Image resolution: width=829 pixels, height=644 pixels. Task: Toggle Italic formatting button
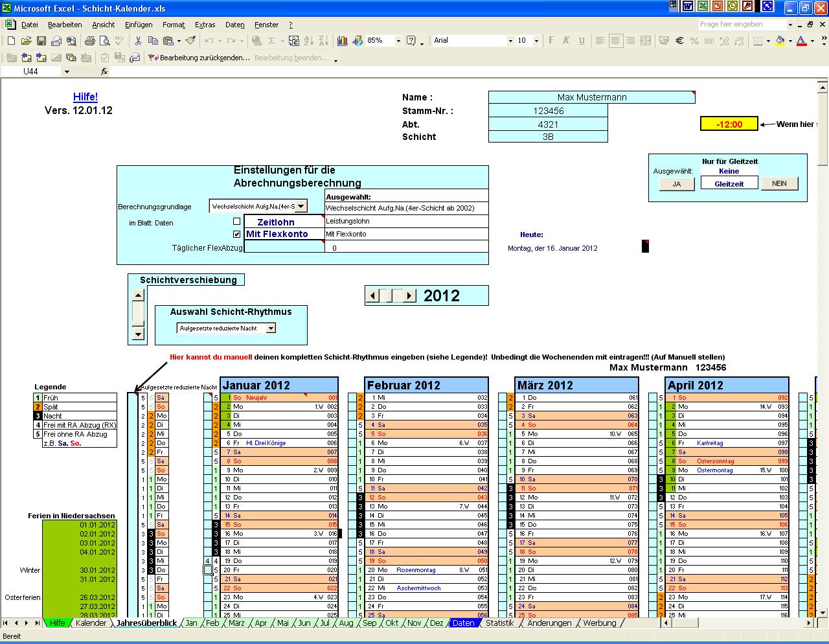[566, 40]
